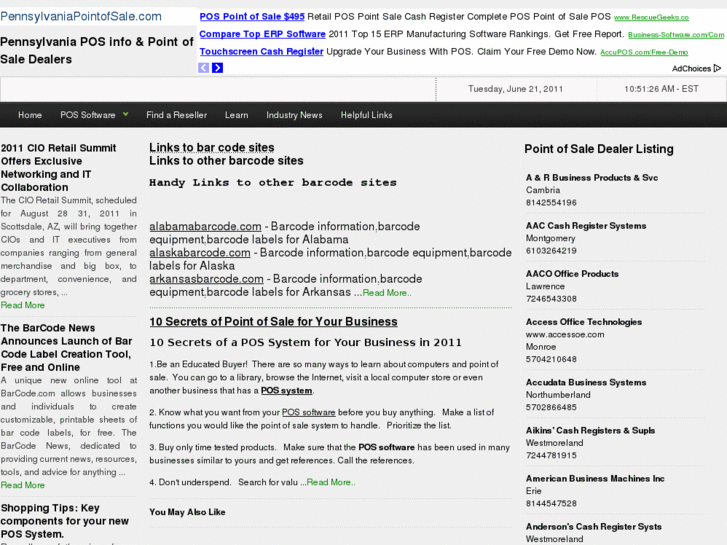Open alabamabarcode.com link

[205, 226]
